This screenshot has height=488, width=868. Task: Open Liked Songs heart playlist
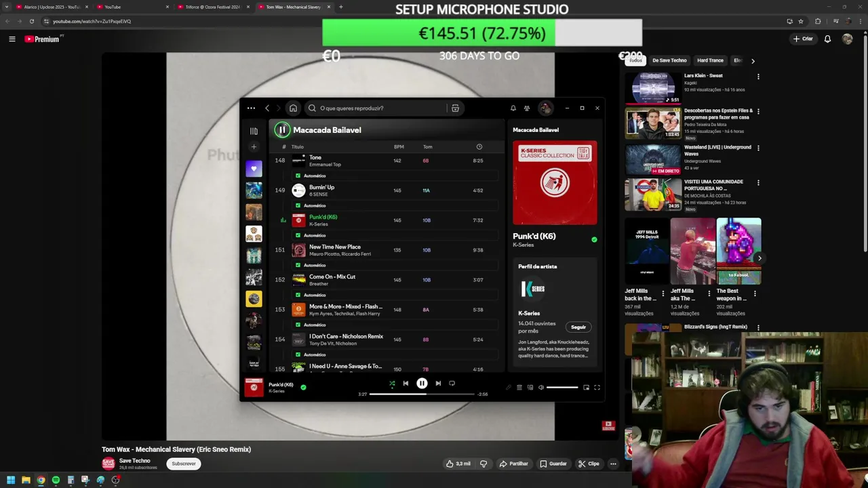pos(254,168)
